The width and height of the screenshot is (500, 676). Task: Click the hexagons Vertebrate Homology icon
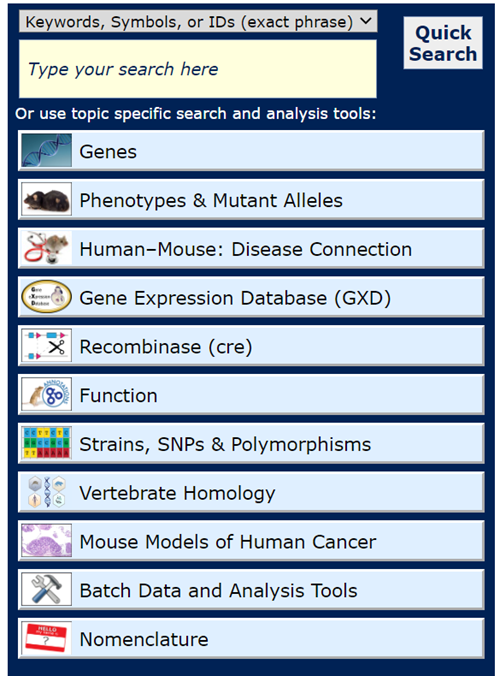click(47, 491)
